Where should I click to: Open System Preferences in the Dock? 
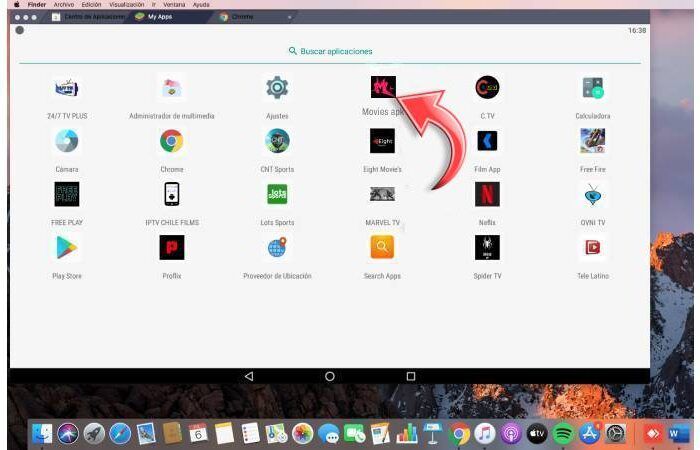click(616, 433)
